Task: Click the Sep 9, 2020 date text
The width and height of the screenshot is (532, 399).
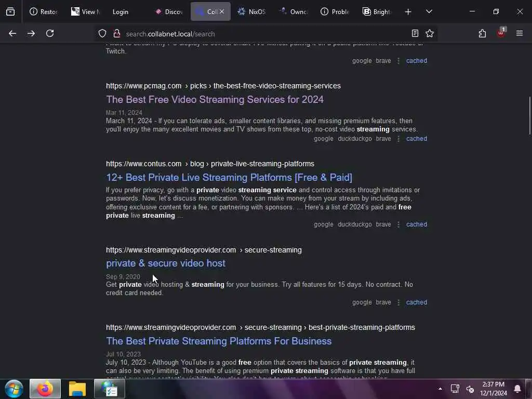Action: click(123, 277)
